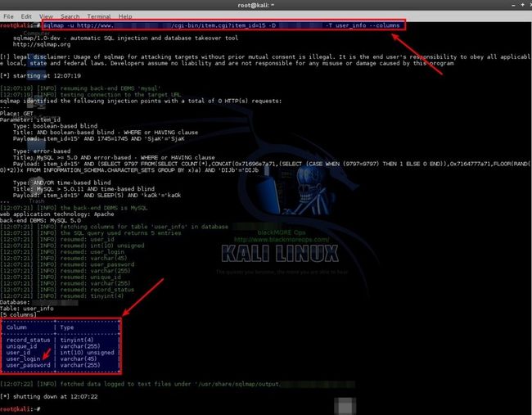This screenshot has height=415, width=532.
Task: Click the 'unique_id' table cell
Action: pos(21,346)
